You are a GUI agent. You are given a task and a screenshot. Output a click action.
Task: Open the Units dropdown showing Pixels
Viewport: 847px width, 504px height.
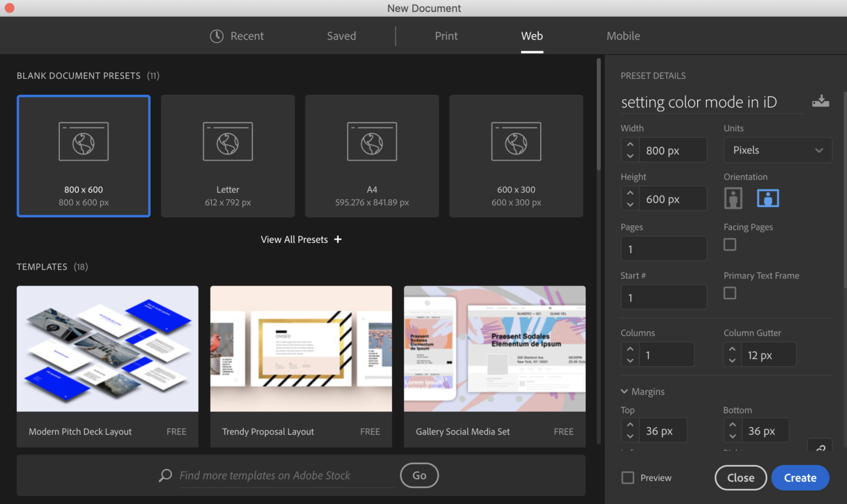click(x=778, y=150)
